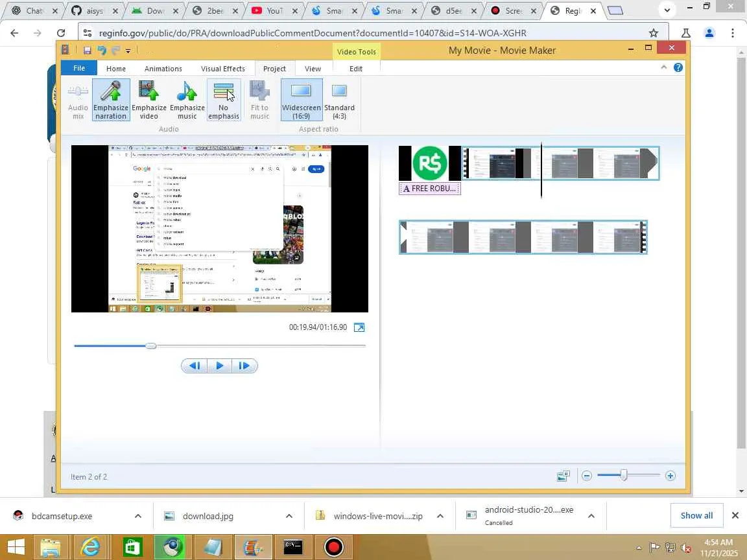Viewport: 747px width, 560px height.
Task: Show hidden system tray icons
Action: point(639,548)
